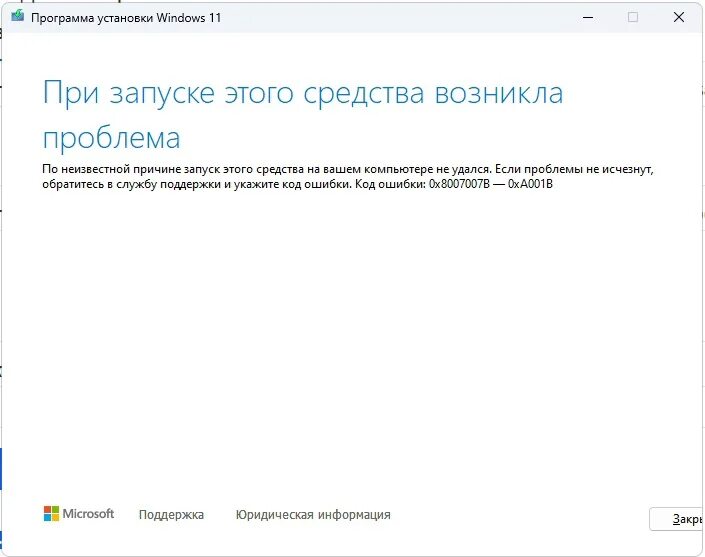
Task: Click the Microsoft logo
Action: click(79, 513)
